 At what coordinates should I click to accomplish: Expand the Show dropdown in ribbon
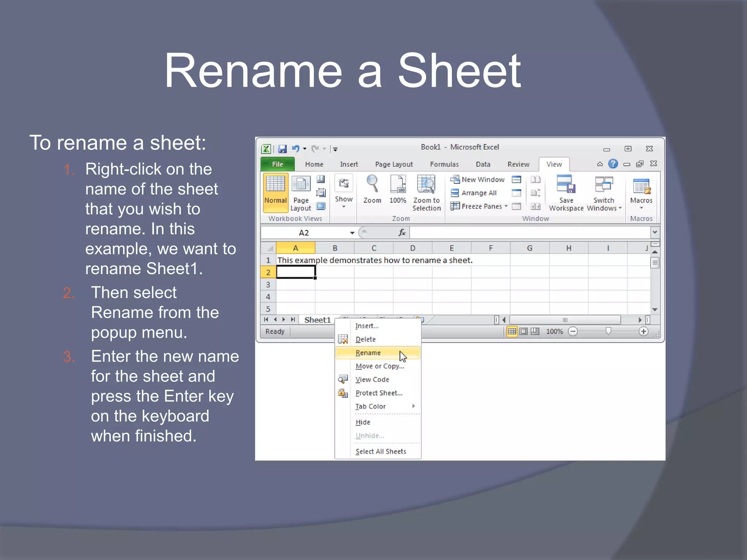pyautogui.click(x=344, y=192)
